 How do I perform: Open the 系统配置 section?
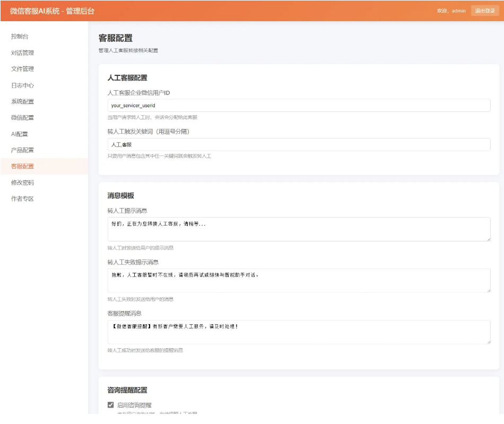[x=22, y=101]
